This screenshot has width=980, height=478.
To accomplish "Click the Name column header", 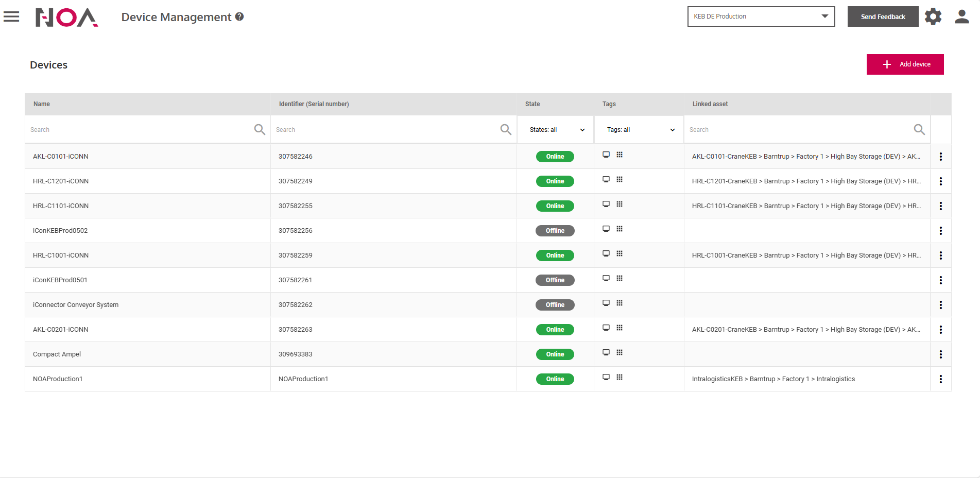I will tap(42, 104).
